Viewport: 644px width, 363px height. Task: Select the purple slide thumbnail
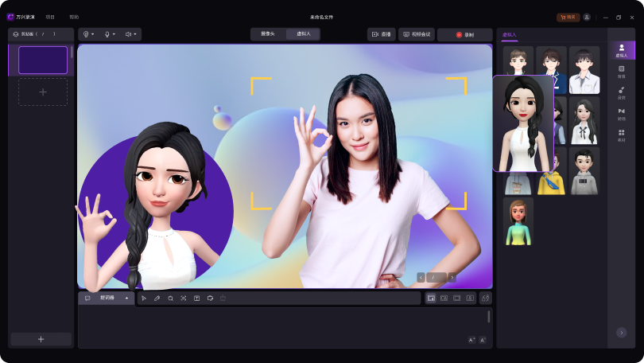43,60
